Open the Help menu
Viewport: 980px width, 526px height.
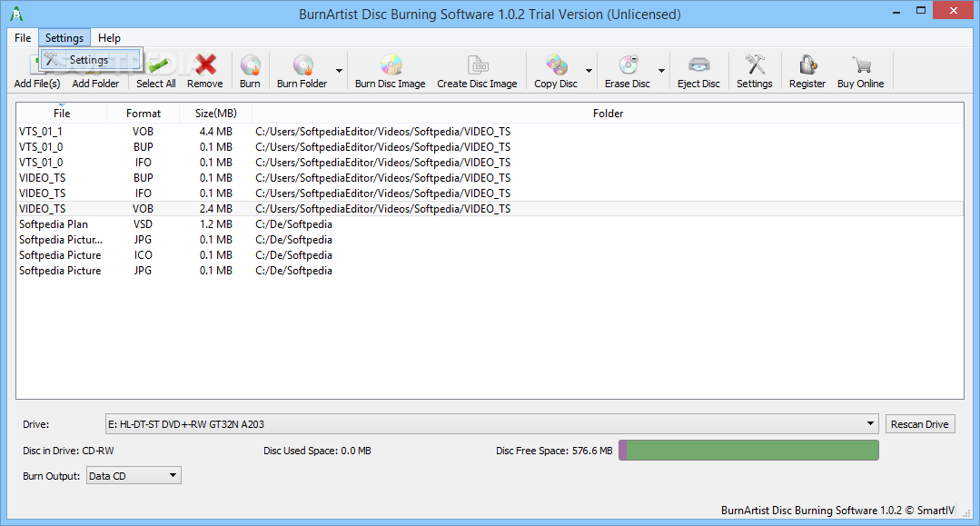pos(109,38)
